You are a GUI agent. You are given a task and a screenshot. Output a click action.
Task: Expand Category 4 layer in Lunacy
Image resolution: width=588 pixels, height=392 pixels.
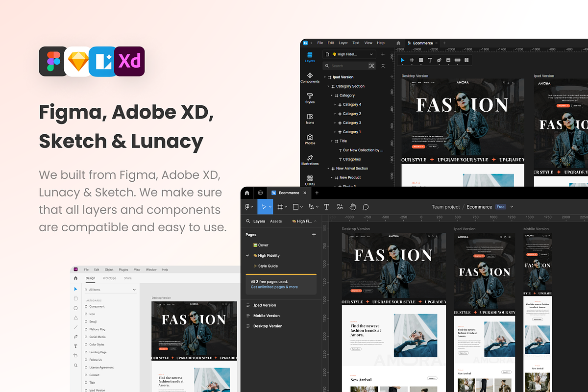click(x=335, y=104)
